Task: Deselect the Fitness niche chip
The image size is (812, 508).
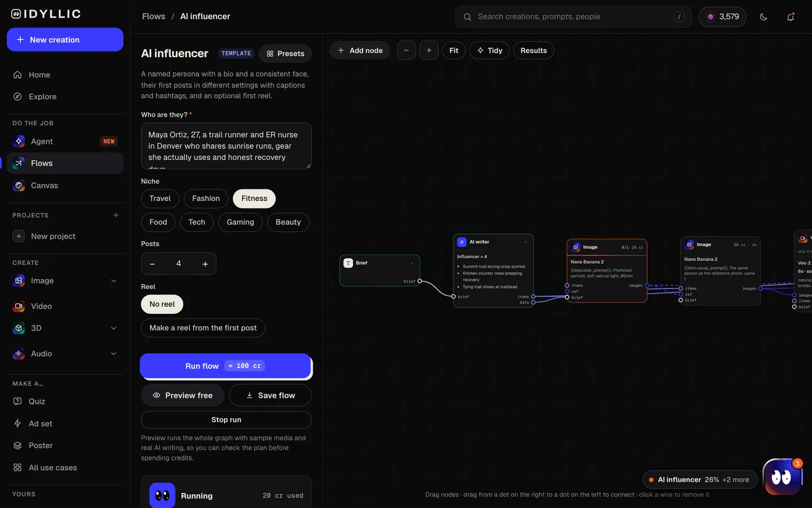Action: coord(254,199)
